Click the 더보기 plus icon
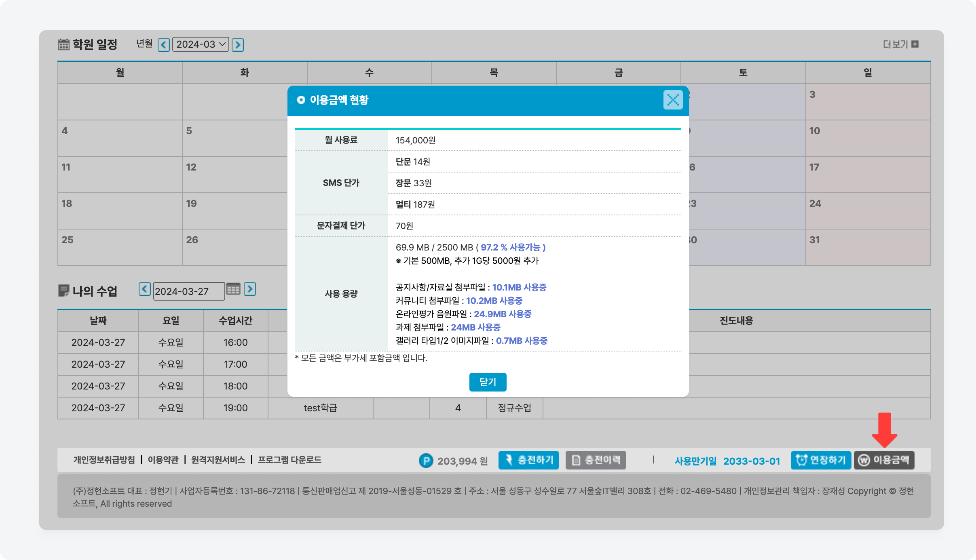This screenshot has height=560, width=976. coord(915,44)
